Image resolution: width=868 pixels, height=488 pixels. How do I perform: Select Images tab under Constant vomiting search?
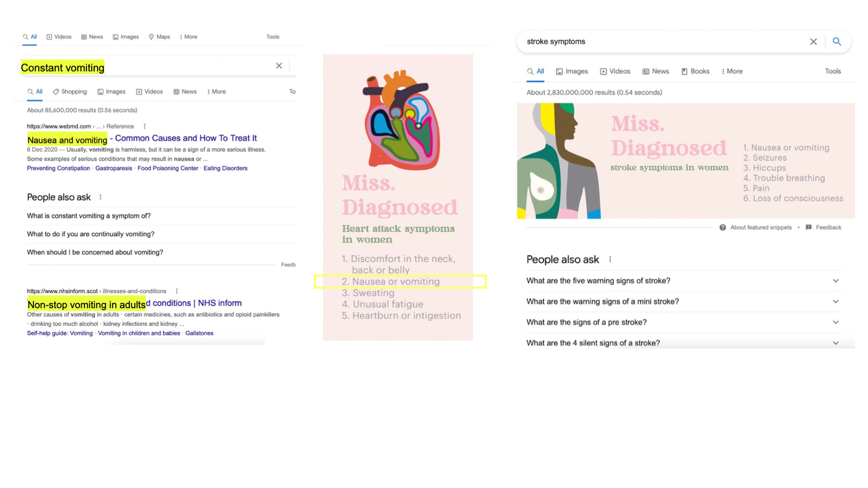(x=111, y=92)
